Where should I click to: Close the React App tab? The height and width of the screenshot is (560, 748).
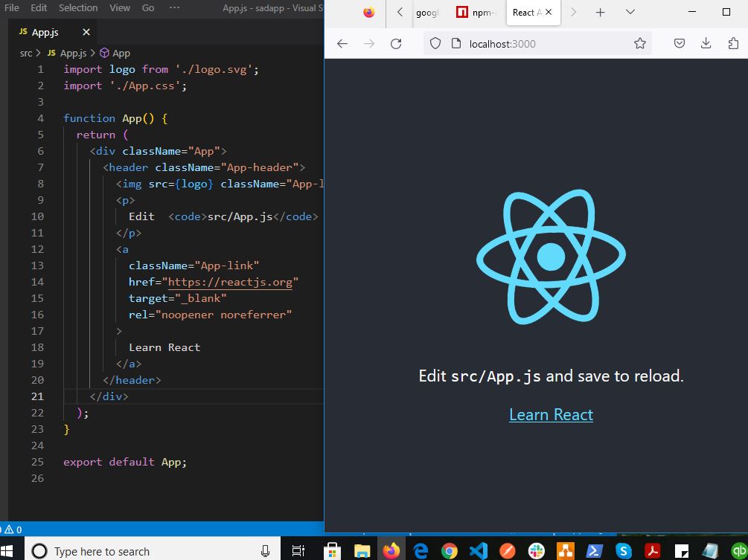(x=549, y=13)
